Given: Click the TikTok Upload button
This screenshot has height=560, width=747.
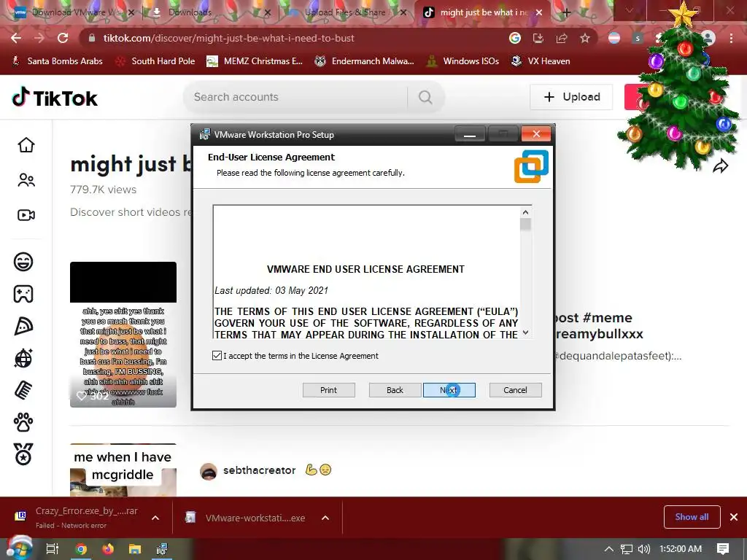Looking at the screenshot, I should click(571, 97).
